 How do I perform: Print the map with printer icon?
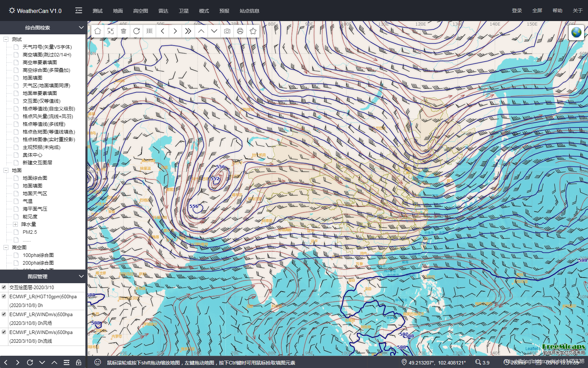tap(240, 31)
